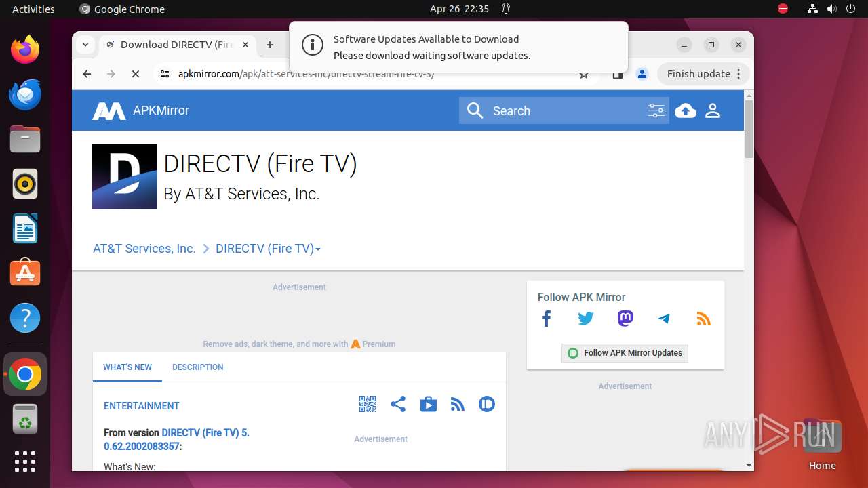Click the AT&T Services, Inc. breadcrumb link

coord(144,249)
